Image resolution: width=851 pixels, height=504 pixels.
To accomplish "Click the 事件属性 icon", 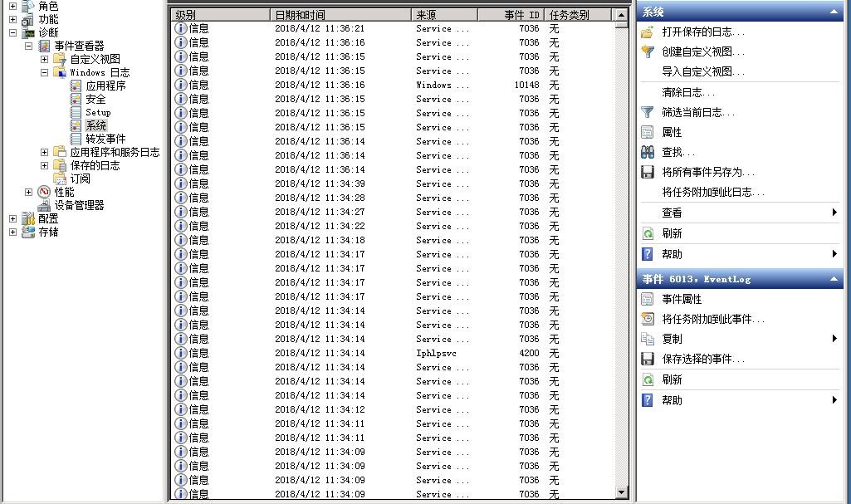I will point(647,299).
